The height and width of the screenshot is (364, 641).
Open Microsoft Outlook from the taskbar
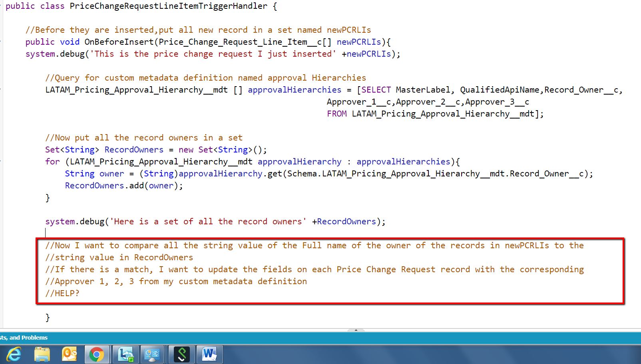(x=70, y=354)
